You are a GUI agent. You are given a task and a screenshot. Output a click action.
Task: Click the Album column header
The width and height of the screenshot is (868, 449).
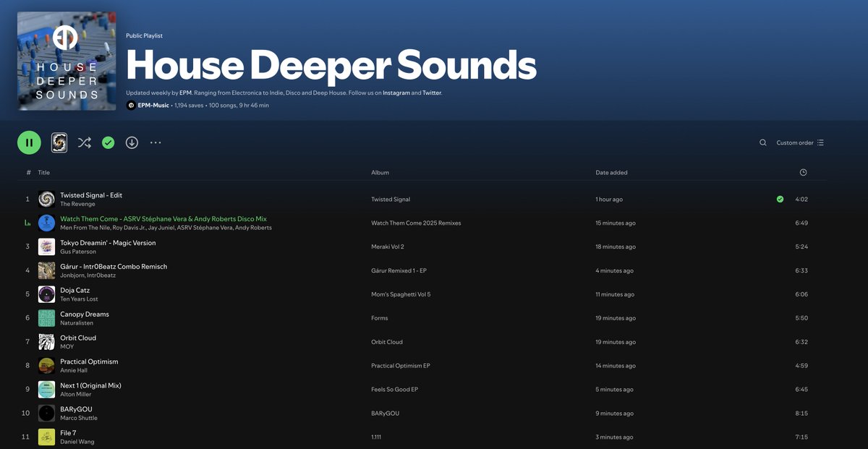[380, 173]
